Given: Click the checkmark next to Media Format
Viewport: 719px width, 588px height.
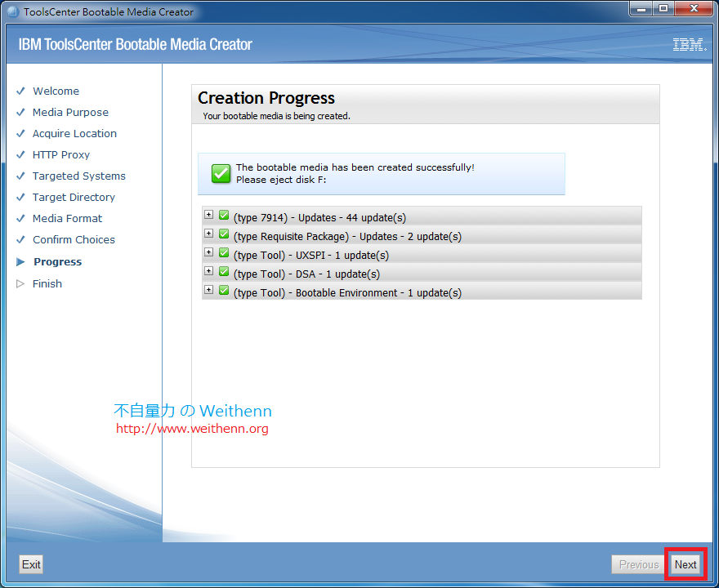Looking at the screenshot, I should click(20, 218).
